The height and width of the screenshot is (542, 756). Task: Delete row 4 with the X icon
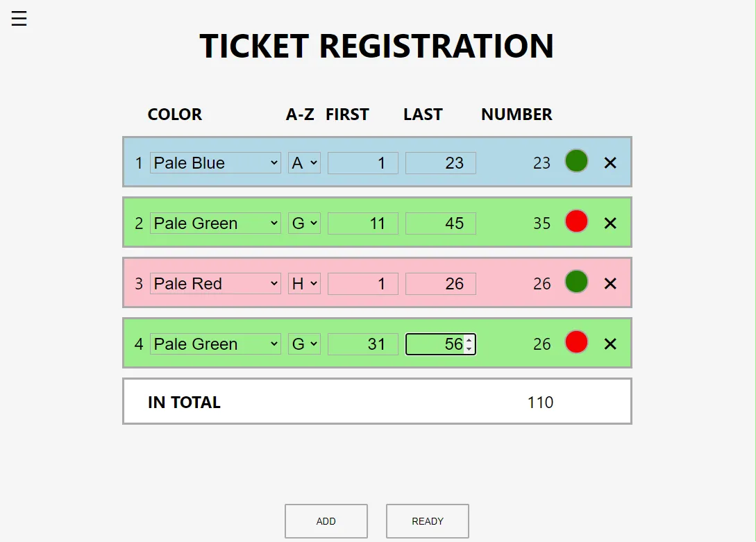coord(610,344)
